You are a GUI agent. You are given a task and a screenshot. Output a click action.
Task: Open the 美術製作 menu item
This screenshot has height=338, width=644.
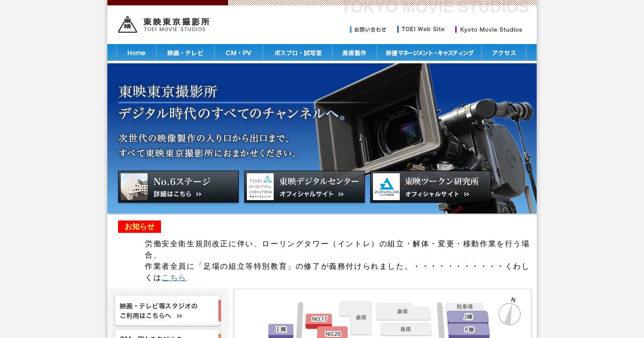point(354,53)
